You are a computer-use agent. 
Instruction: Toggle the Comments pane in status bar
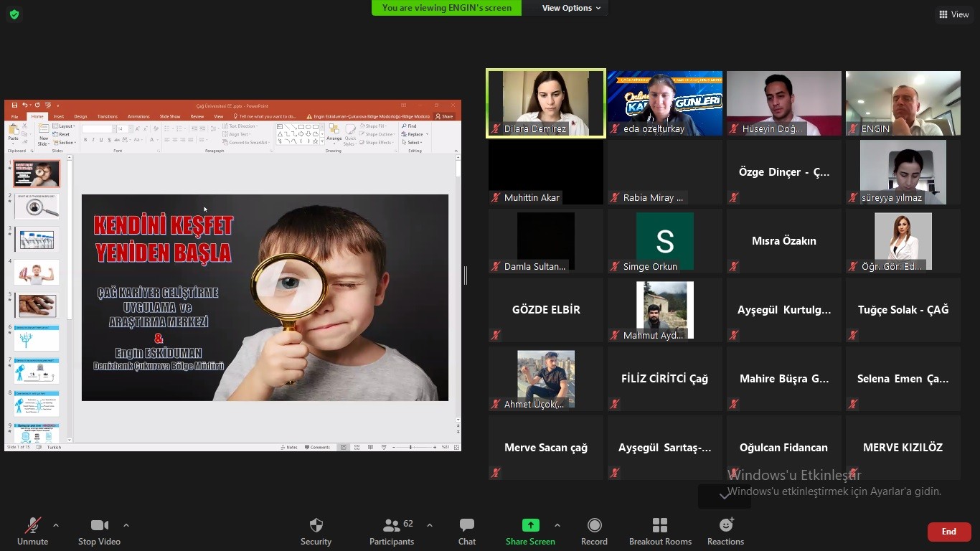317,447
